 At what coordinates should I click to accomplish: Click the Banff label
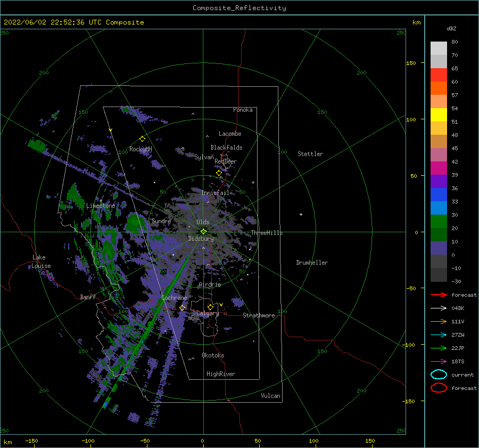click(88, 297)
